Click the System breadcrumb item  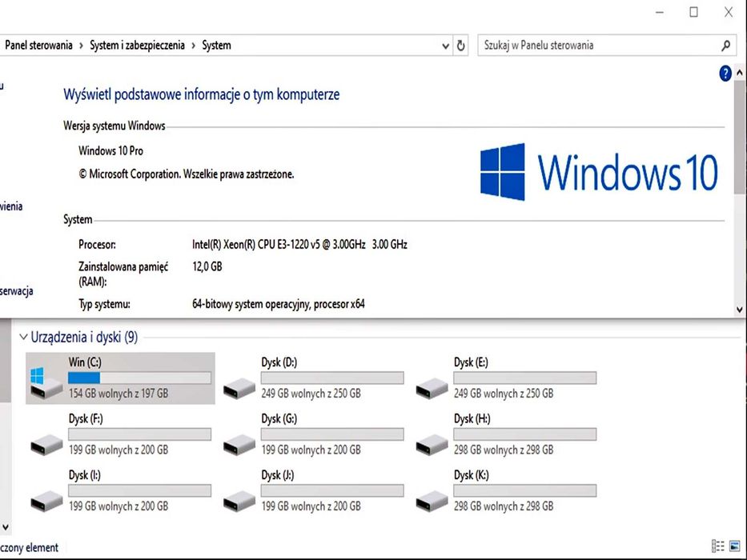click(216, 46)
